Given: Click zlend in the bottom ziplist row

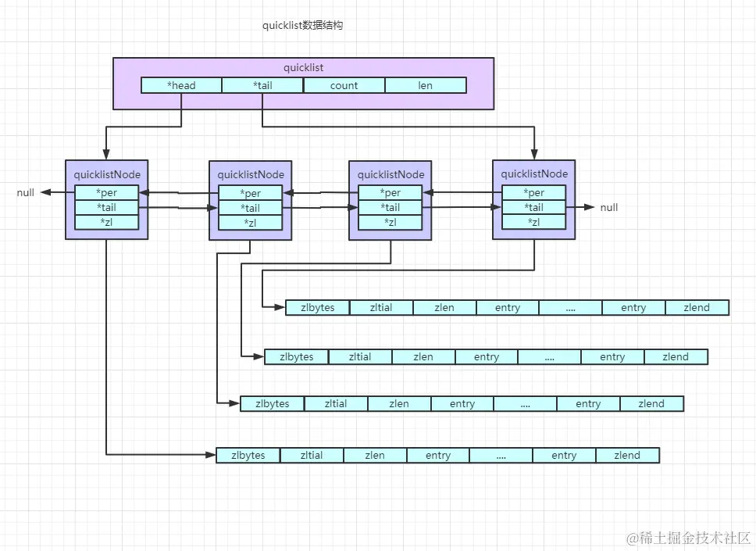Looking at the screenshot, I should (x=627, y=455).
